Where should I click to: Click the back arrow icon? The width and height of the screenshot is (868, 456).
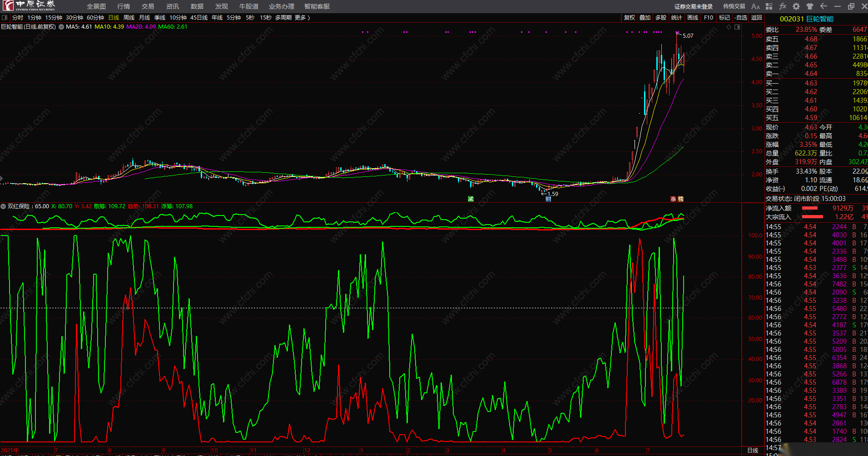[823, 6]
